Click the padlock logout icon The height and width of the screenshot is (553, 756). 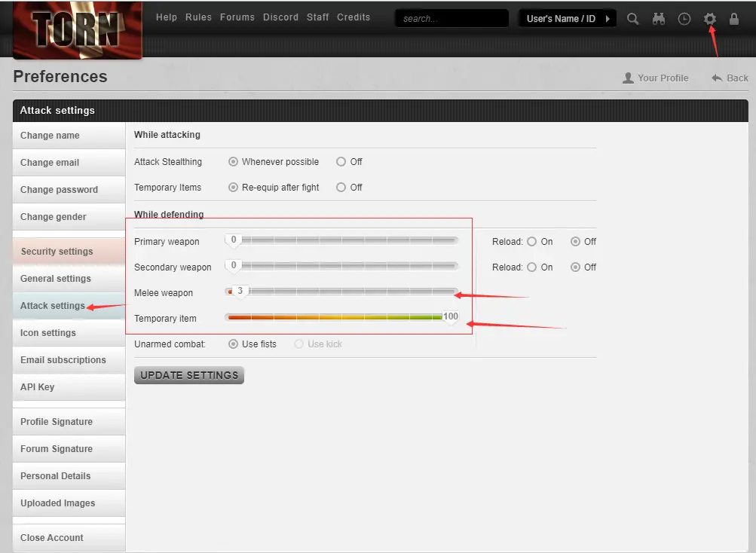pyautogui.click(x=734, y=19)
